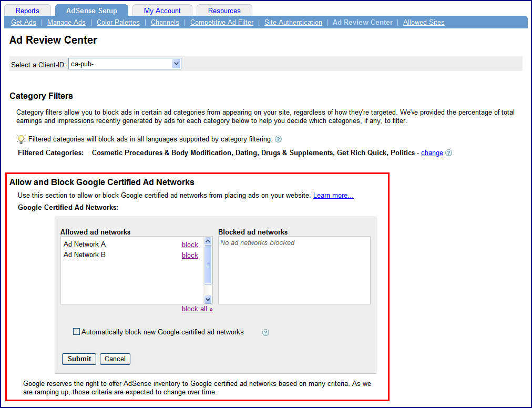The height and width of the screenshot is (408, 532).
Task: Cancel ad network changes
Action: coord(115,359)
